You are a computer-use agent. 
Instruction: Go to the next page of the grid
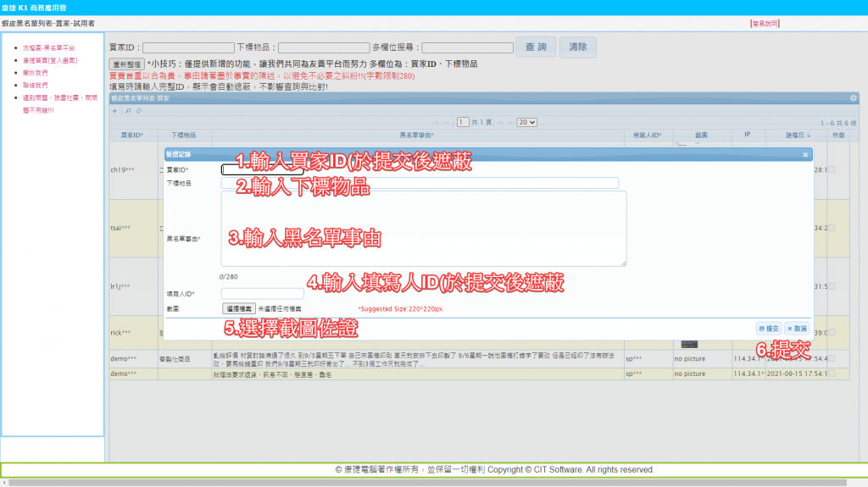click(499, 123)
